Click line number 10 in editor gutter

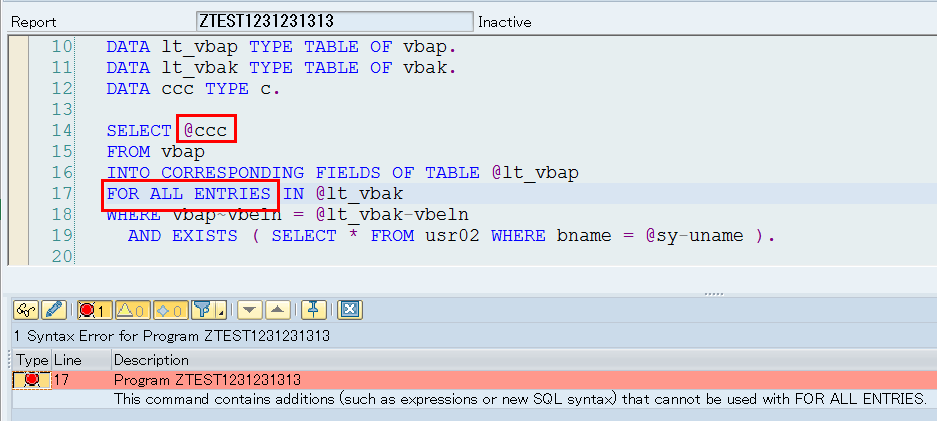coord(62,47)
